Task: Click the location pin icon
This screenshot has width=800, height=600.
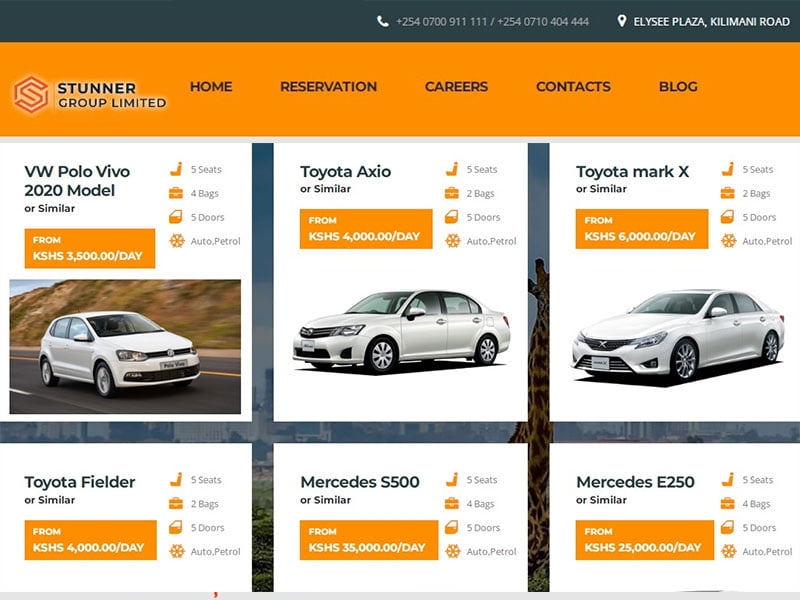Action: point(621,21)
